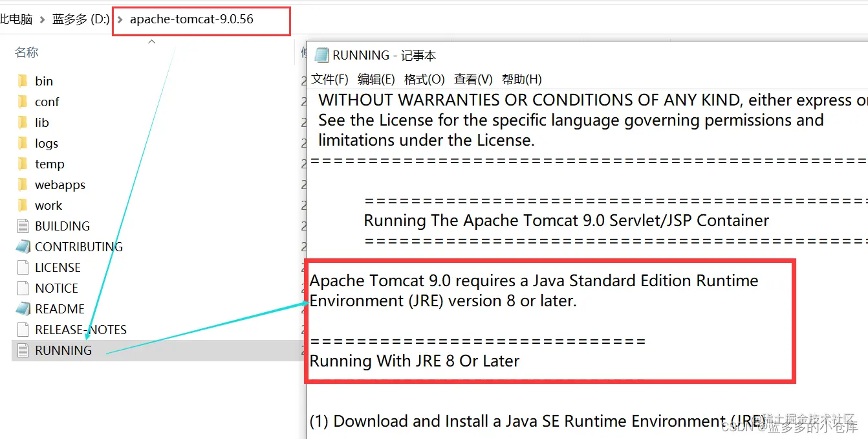Select the work folder name

49,205
